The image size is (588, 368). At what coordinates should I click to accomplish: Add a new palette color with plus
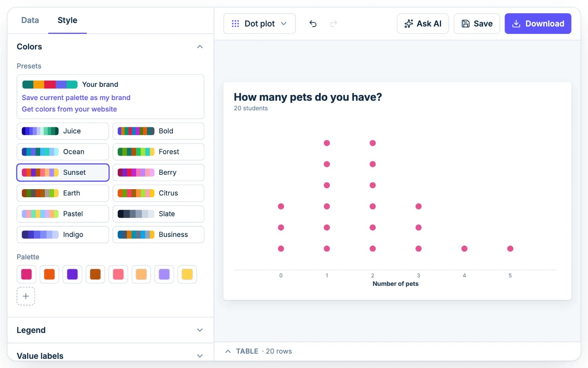26,296
